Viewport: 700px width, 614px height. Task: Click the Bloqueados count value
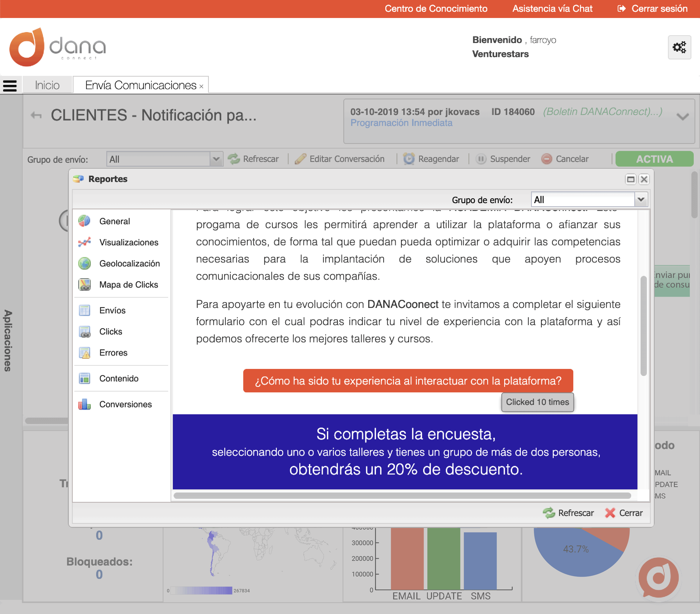click(99, 574)
